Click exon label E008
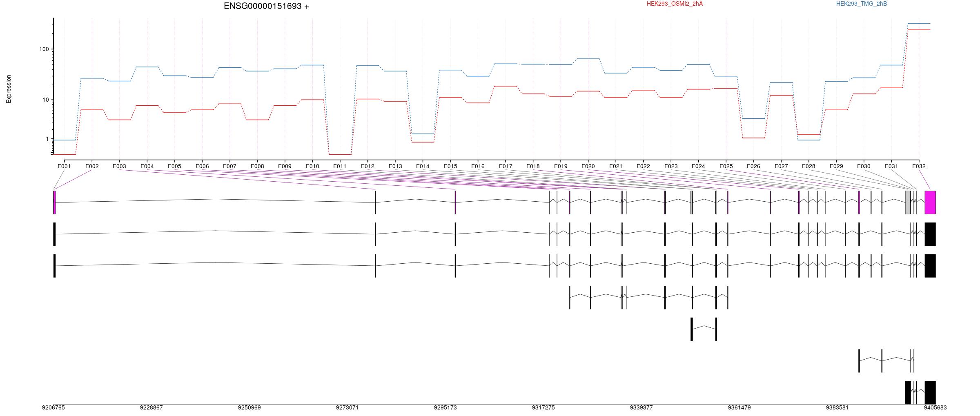Image resolution: width=980 pixels, height=416 pixels. pos(257,166)
